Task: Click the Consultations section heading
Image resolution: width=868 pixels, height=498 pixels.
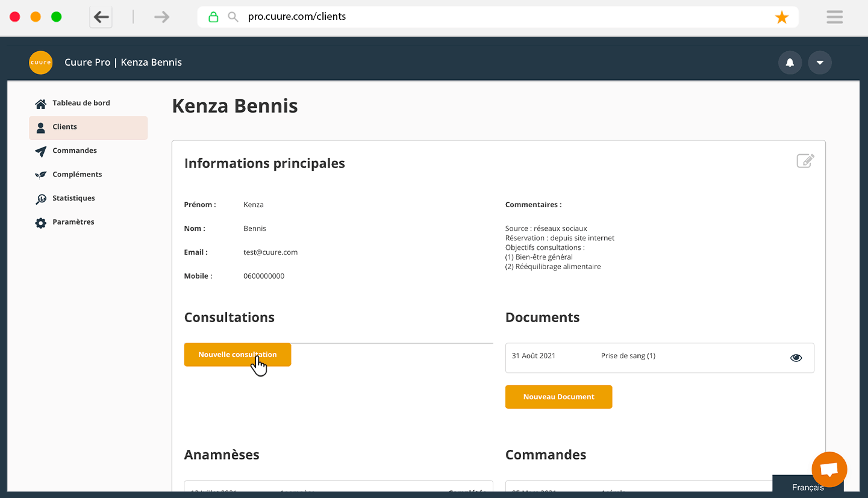Action: (x=229, y=317)
